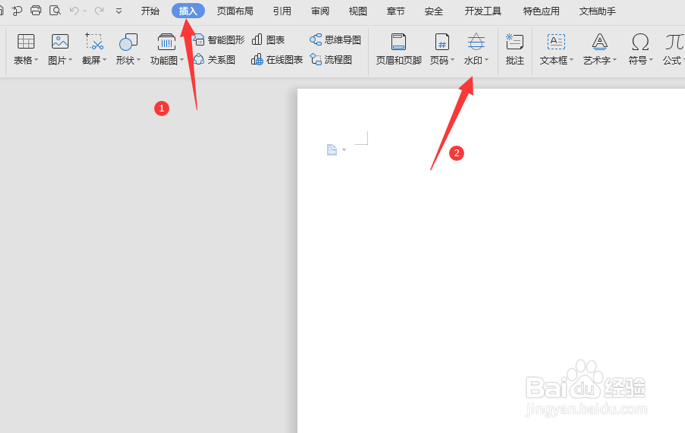The width and height of the screenshot is (685, 433).
Task: Click the paste options icon on page
Action: click(x=332, y=150)
